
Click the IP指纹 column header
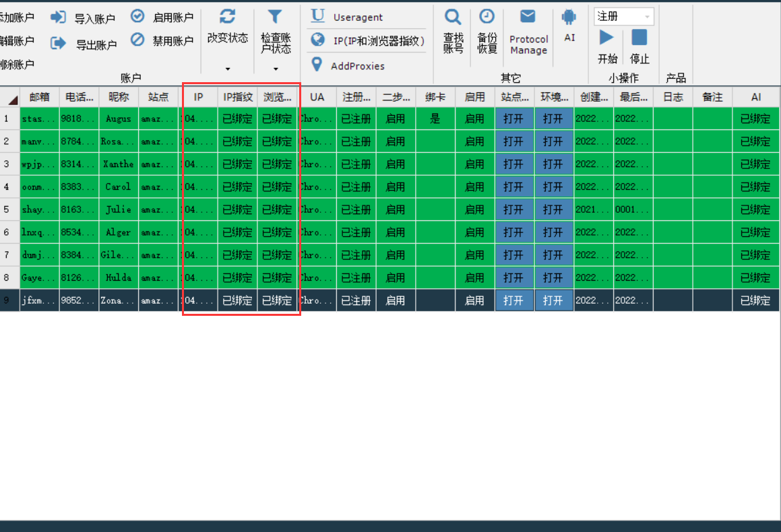point(238,97)
